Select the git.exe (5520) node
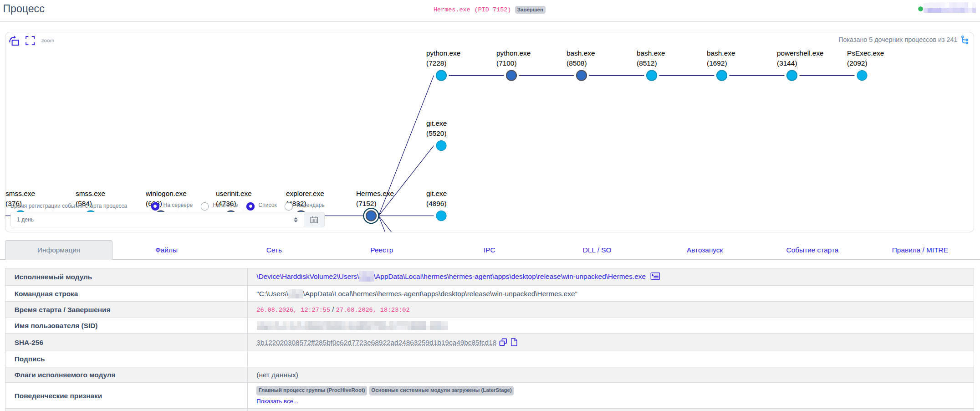This screenshot has width=980, height=411. (441, 146)
